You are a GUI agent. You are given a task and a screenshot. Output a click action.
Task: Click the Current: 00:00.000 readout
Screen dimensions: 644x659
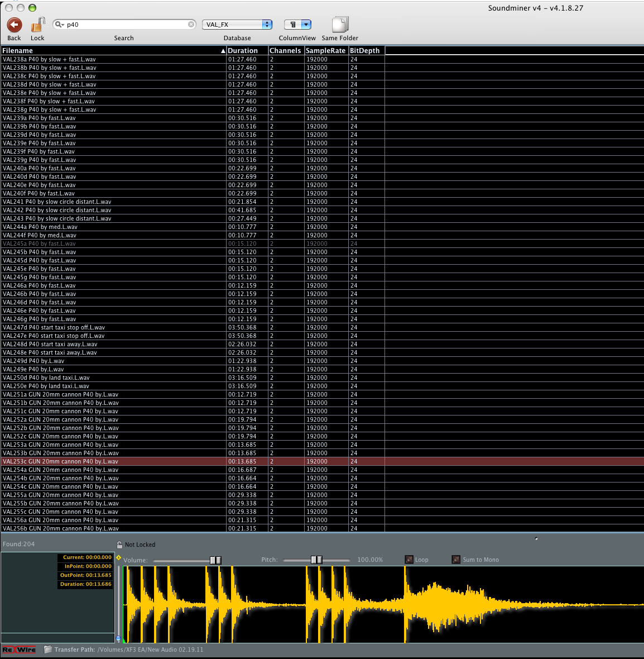(x=87, y=557)
